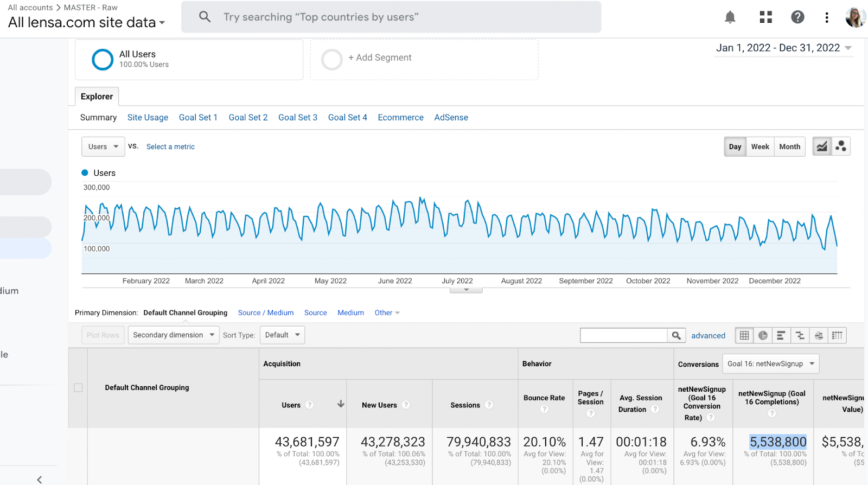Switch to line chart view
This screenshot has width=868, height=485.
coord(822,146)
